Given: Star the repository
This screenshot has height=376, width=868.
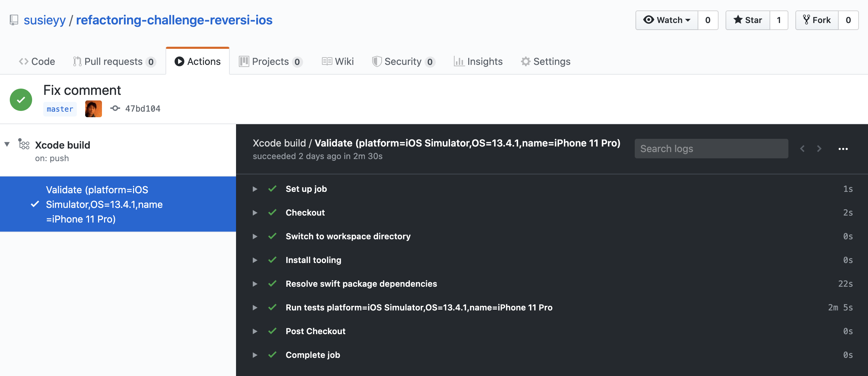Looking at the screenshot, I should [x=748, y=20].
